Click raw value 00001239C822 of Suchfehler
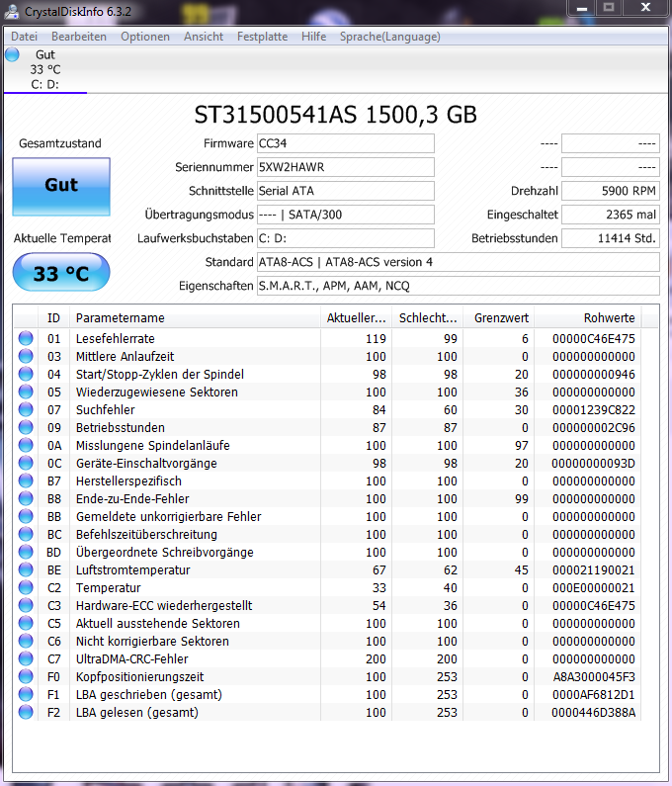Image resolution: width=672 pixels, height=786 pixels. click(593, 410)
